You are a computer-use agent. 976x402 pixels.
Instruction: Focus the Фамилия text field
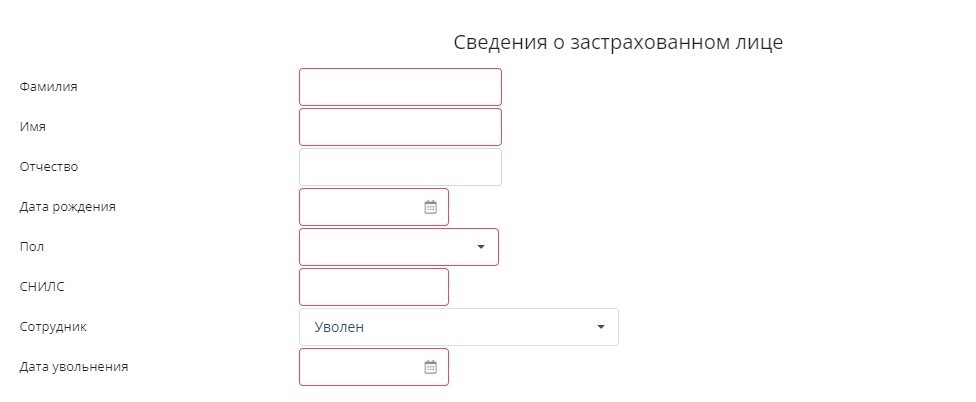tap(400, 87)
